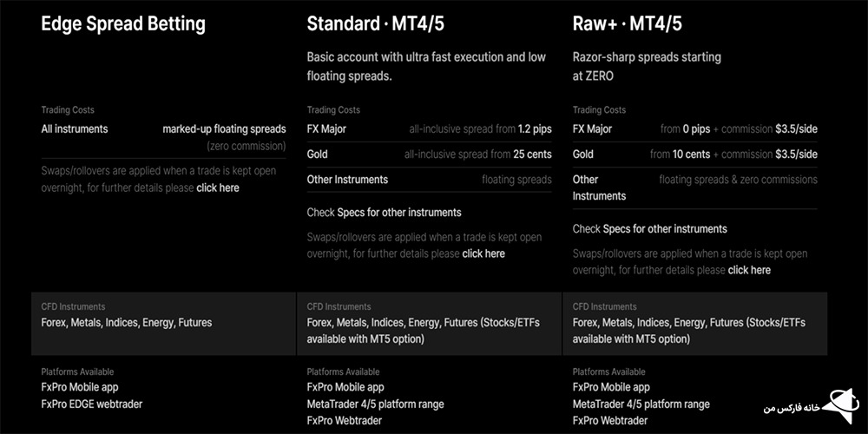Open "click here" swaps link in Raw+ column
Screen dimensions: 868x434
pos(749,270)
